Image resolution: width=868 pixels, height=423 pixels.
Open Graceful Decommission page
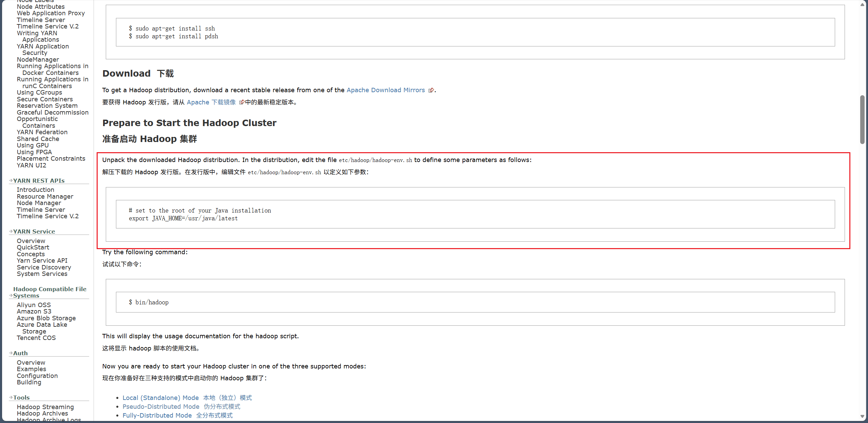point(53,113)
